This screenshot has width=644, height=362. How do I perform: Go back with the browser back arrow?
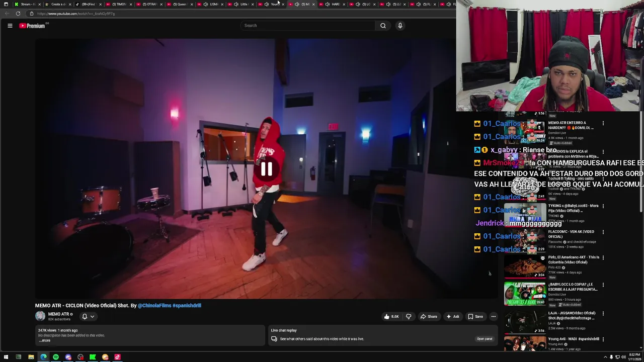click(x=7, y=14)
